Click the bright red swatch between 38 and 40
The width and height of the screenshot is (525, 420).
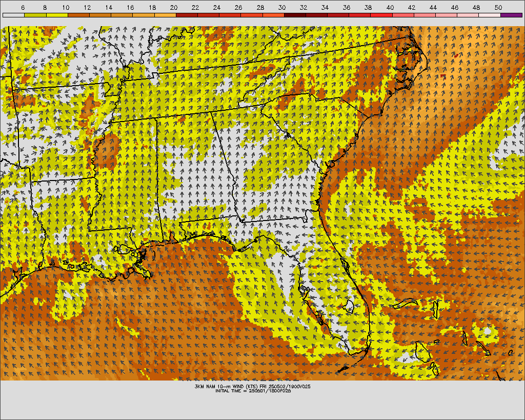[381, 15]
